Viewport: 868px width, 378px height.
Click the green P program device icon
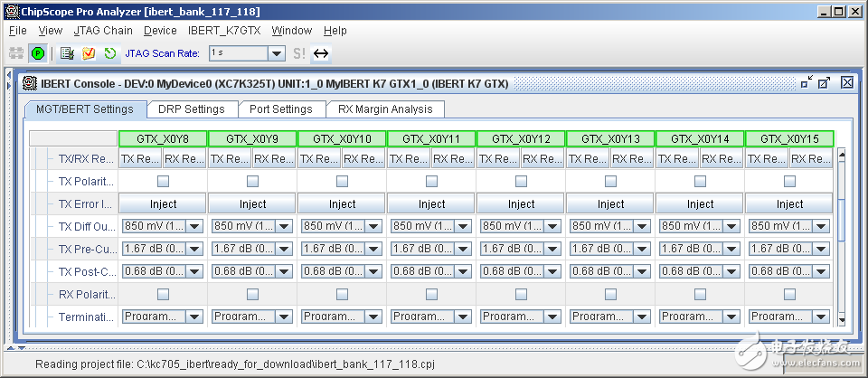(38, 53)
